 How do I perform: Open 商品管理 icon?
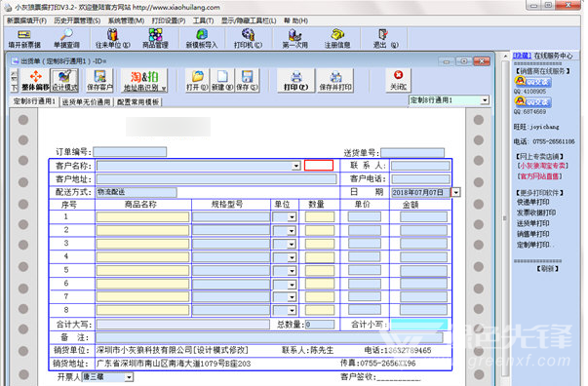(155, 39)
